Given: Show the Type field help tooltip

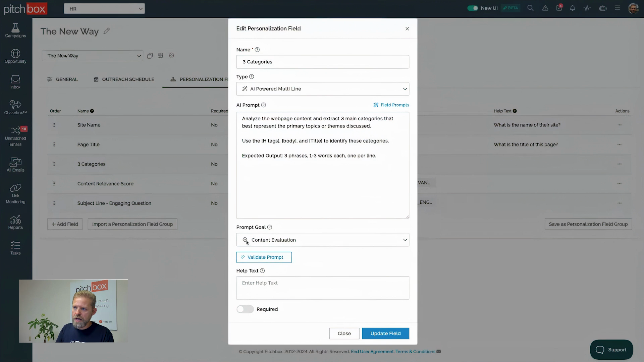Looking at the screenshot, I should coord(252,77).
